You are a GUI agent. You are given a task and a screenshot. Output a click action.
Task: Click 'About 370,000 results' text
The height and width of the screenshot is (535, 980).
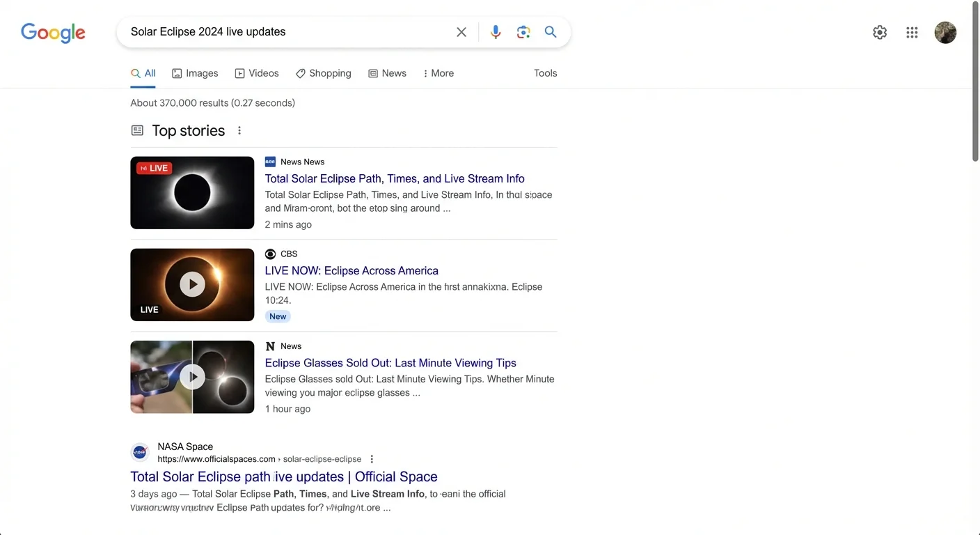(180, 103)
